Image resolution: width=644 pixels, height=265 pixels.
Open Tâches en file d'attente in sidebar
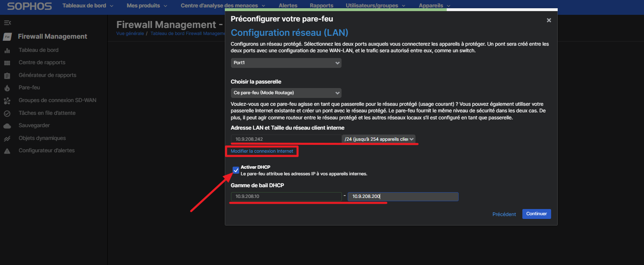coord(47,113)
